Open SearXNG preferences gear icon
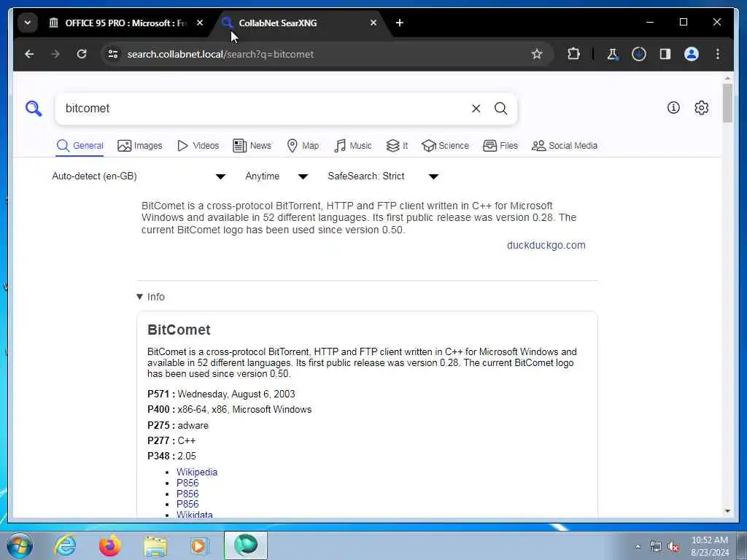 point(701,108)
